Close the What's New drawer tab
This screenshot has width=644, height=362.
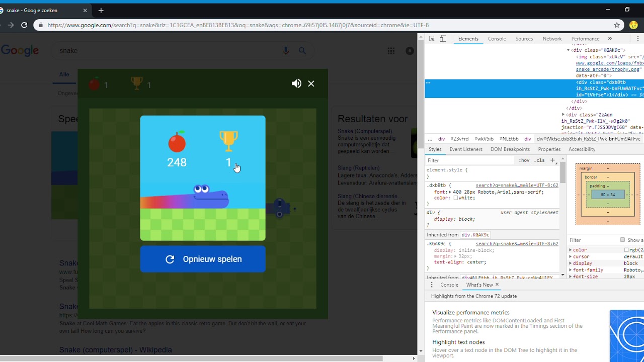497,285
